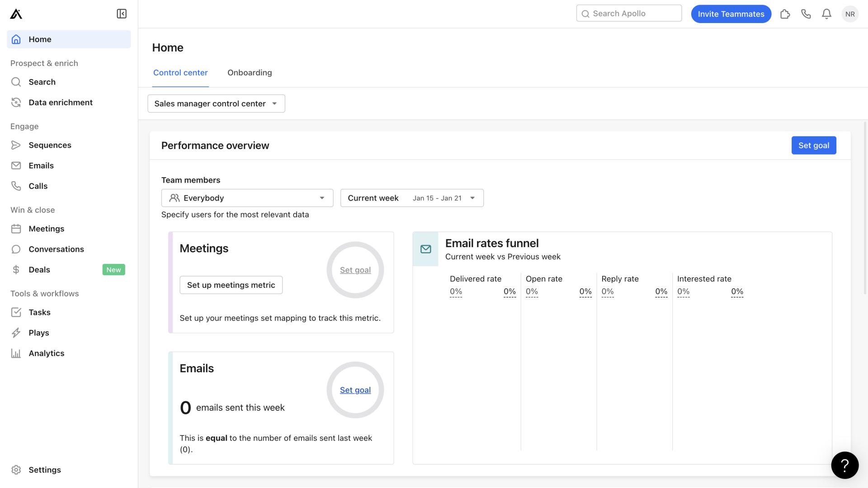Expand the Team members dropdown
This screenshot has height=488, width=868.
click(x=247, y=198)
